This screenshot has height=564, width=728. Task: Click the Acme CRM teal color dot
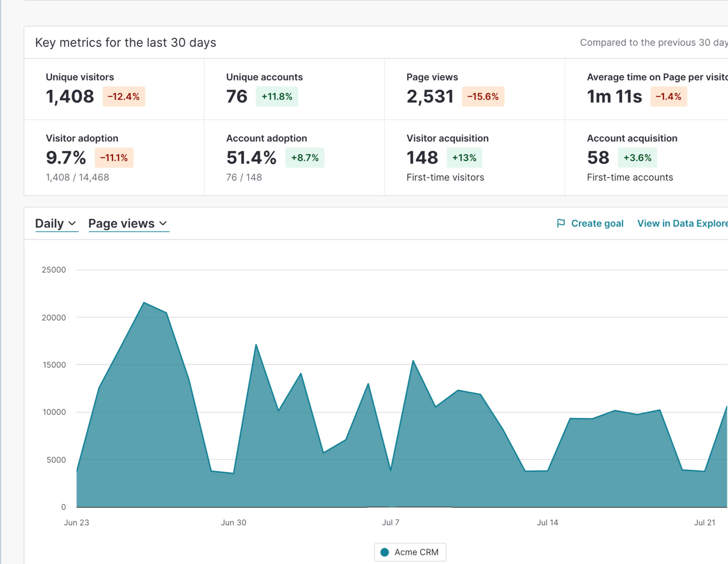(x=385, y=552)
